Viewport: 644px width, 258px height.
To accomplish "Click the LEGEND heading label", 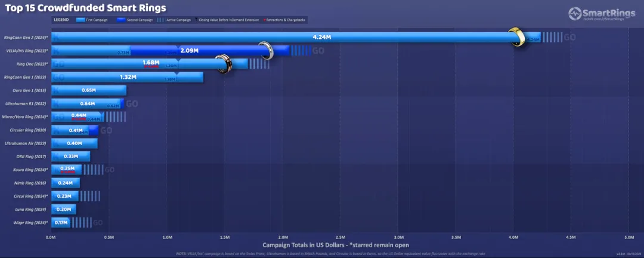I will pos(61,20).
